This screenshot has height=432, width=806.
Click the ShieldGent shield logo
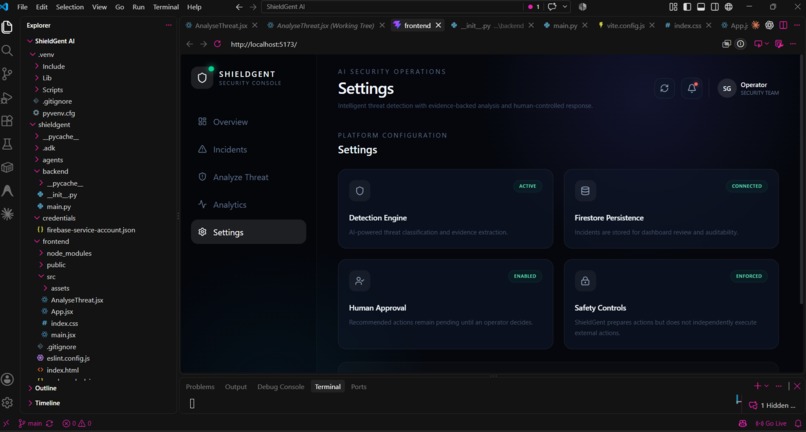point(202,78)
